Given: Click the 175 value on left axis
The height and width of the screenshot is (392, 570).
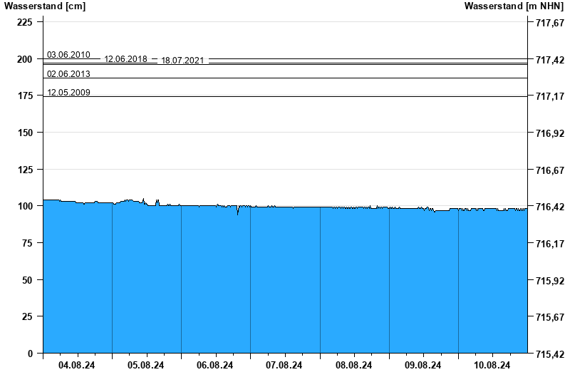Looking at the screenshot, I should tap(25, 96).
